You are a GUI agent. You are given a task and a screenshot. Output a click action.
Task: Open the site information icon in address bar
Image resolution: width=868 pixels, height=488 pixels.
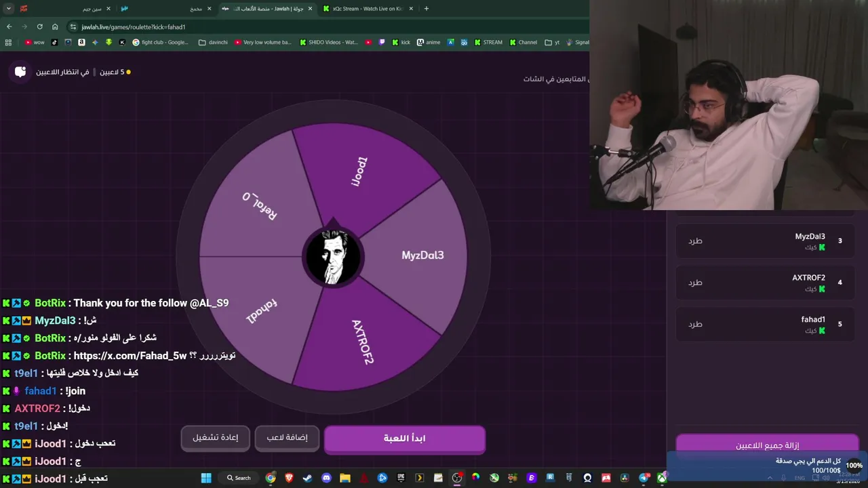(73, 27)
